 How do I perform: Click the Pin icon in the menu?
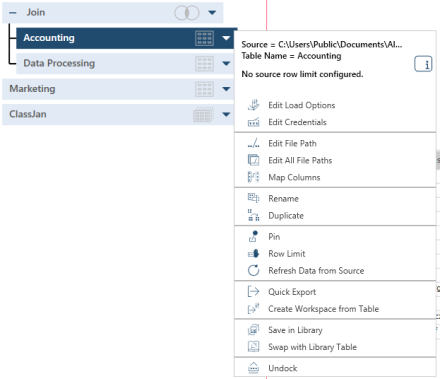coord(253,236)
